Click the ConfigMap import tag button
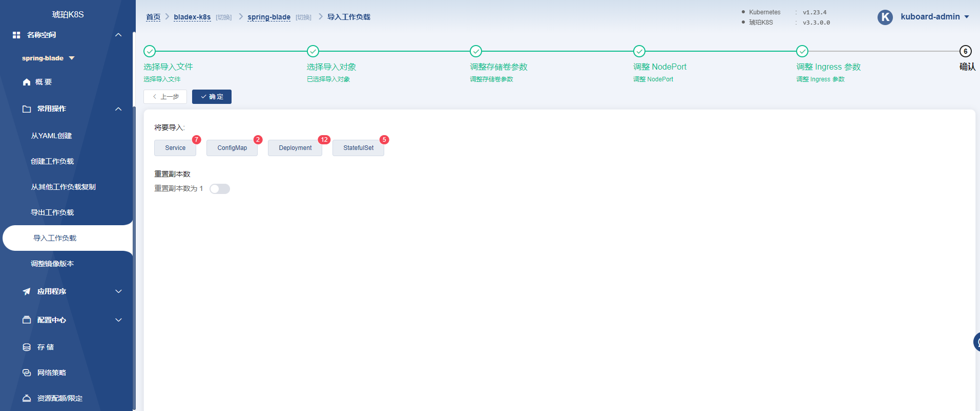Screen dimensions: 980x411 232,148
